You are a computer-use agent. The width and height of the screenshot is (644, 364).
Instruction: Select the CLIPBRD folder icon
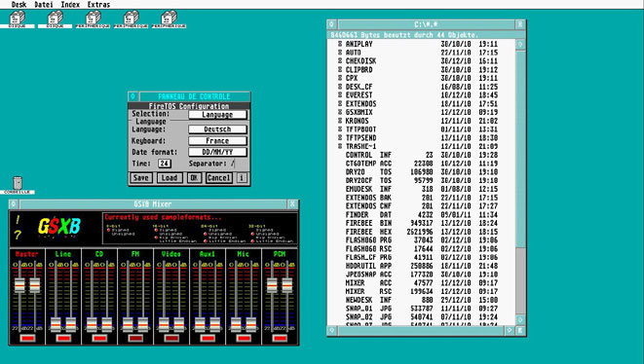click(x=340, y=69)
